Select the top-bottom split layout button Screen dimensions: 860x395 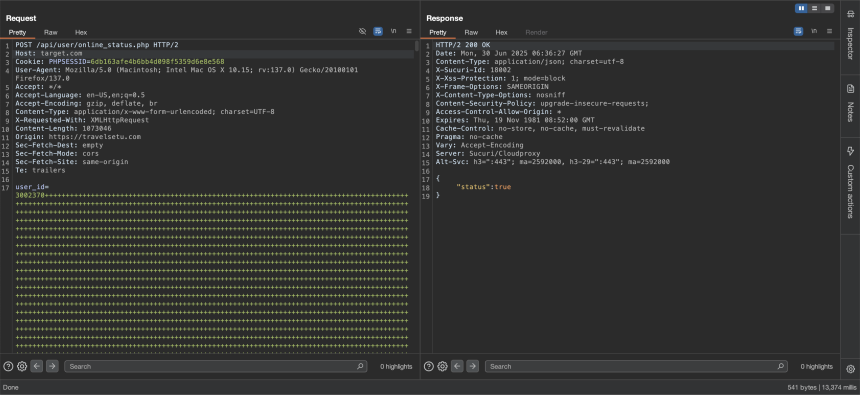pos(814,8)
